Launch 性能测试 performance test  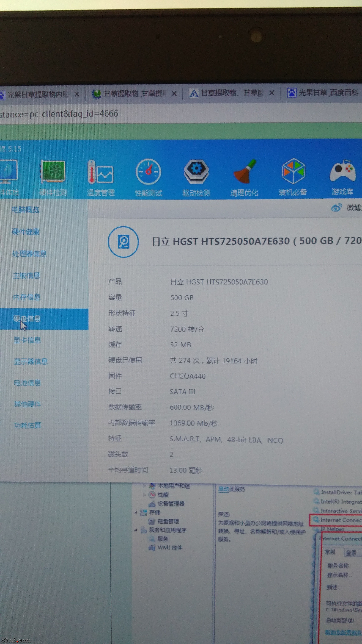pyautogui.click(x=149, y=178)
